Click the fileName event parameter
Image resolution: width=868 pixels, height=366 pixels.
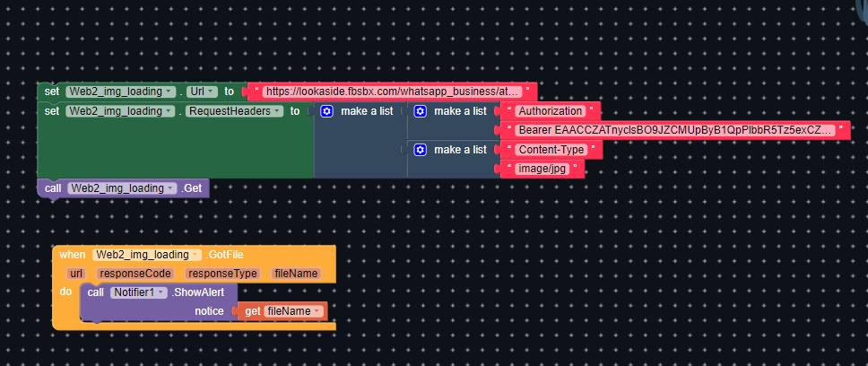296,274
